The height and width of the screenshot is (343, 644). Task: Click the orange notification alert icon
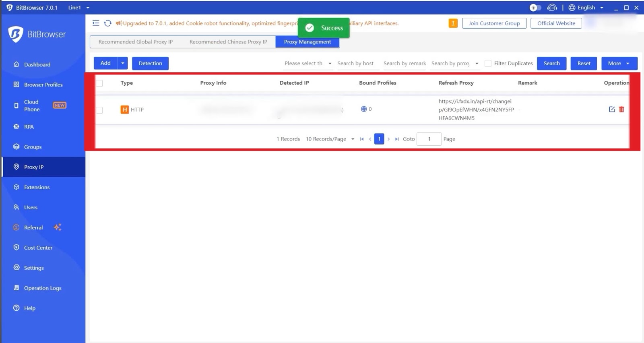[x=453, y=23]
